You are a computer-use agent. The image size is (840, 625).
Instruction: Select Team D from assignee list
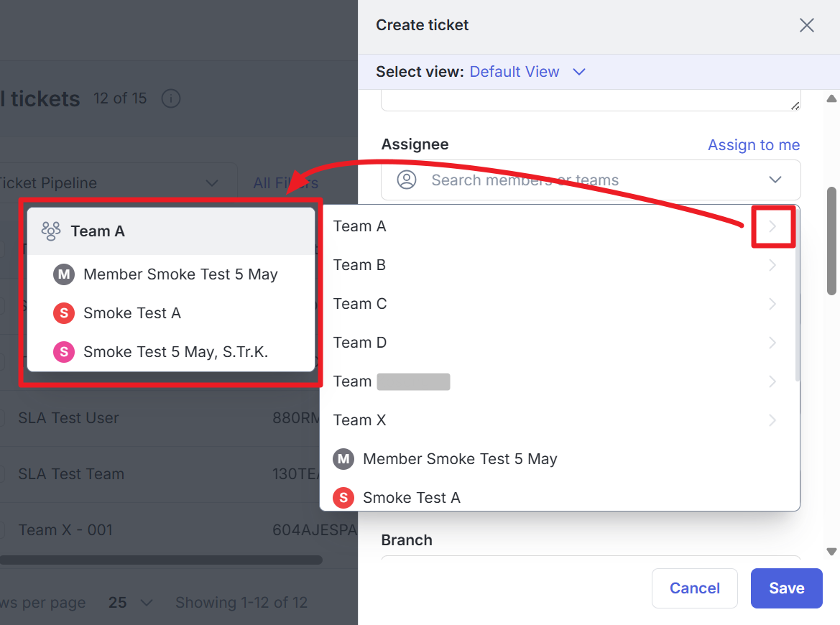(360, 343)
